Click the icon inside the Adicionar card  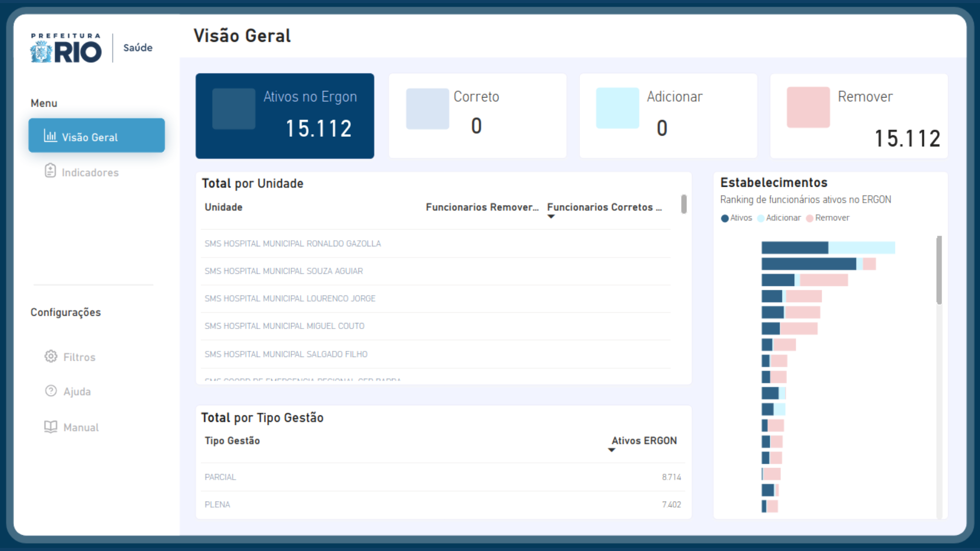click(x=617, y=108)
